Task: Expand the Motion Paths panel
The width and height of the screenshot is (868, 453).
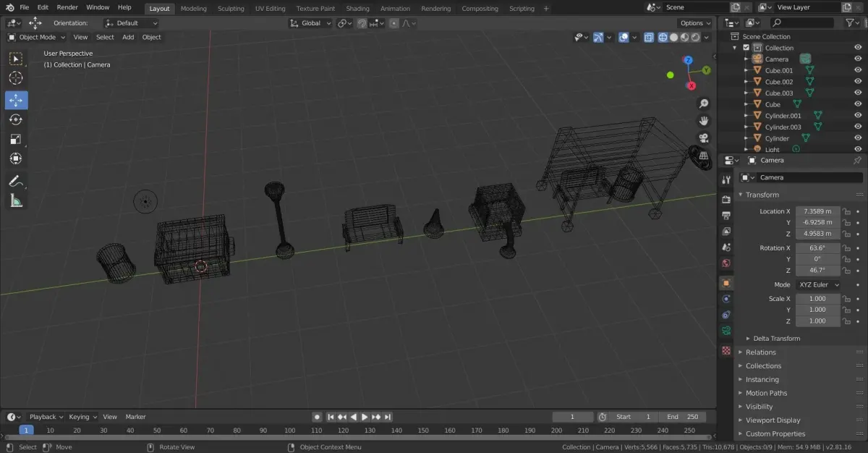Action: click(766, 393)
